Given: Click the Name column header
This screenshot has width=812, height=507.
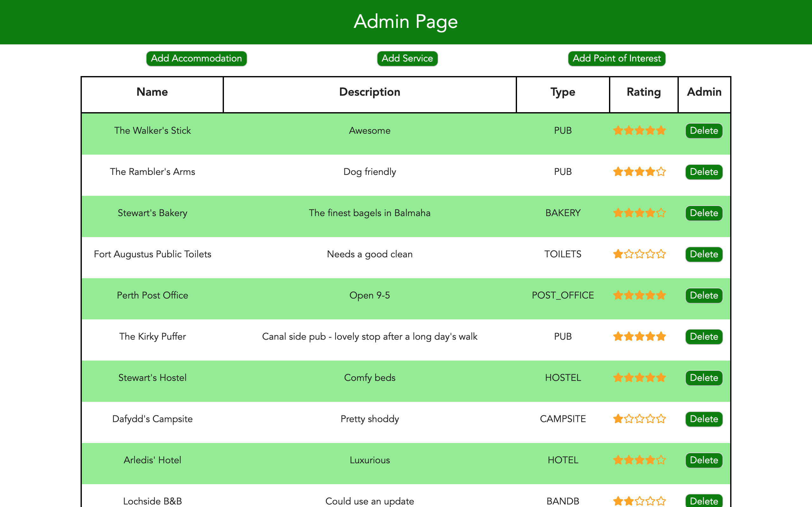Looking at the screenshot, I should [x=152, y=92].
